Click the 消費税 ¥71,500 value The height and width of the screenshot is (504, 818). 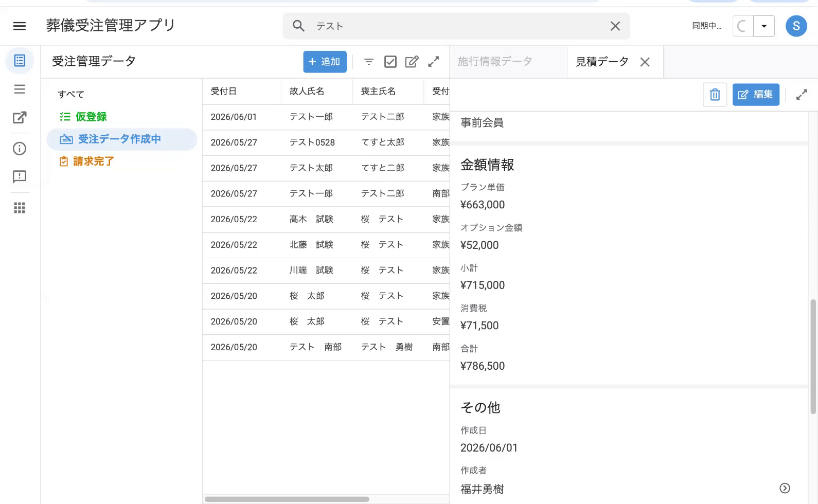point(479,326)
